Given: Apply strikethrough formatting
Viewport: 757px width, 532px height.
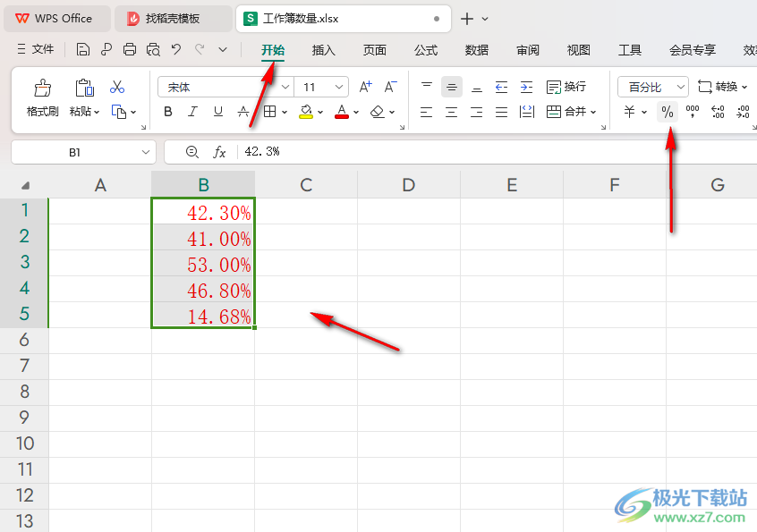Looking at the screenshot, I should coord(243,112).
